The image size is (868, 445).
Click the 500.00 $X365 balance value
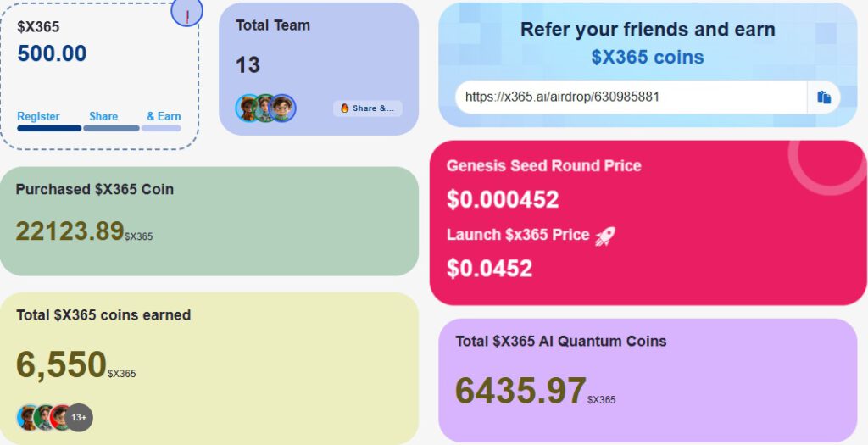click(x=52, y=53)
